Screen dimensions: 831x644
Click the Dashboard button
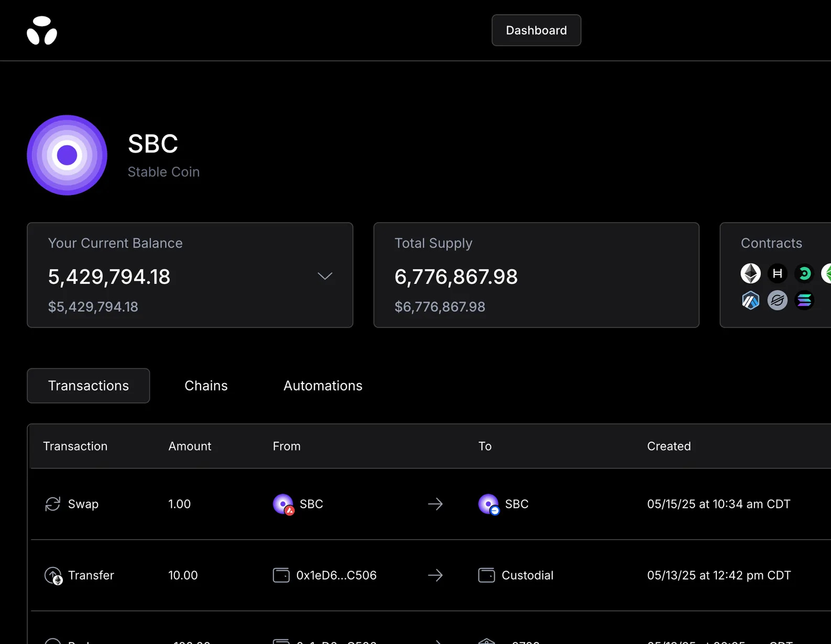536,30
